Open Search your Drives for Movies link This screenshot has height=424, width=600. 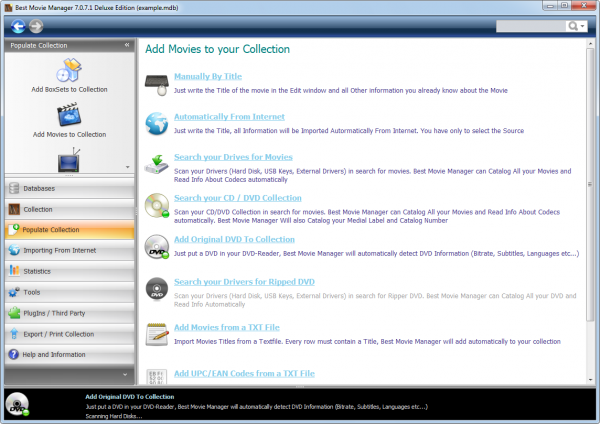(233, 157)
